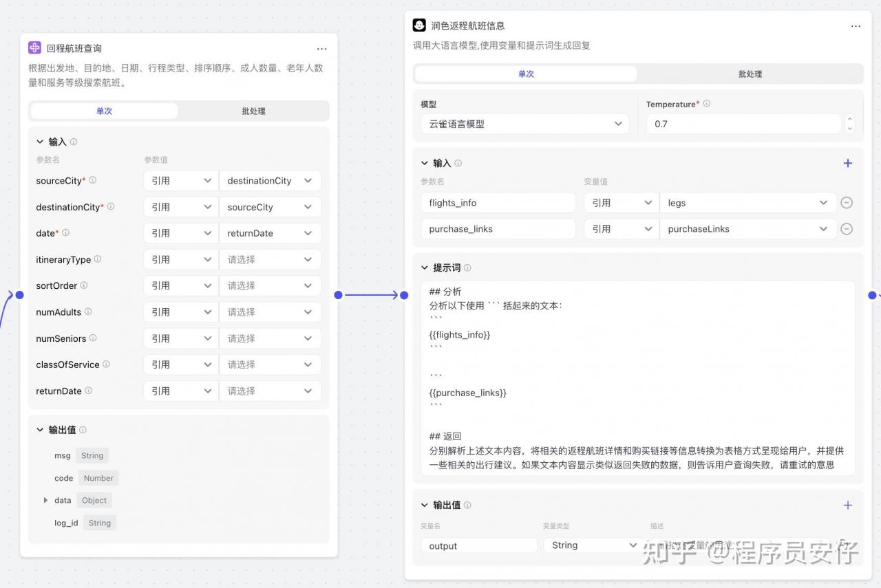Remove the flights_info input row
The width and height of the screenshot is (881, 588).
click(847, 203)
